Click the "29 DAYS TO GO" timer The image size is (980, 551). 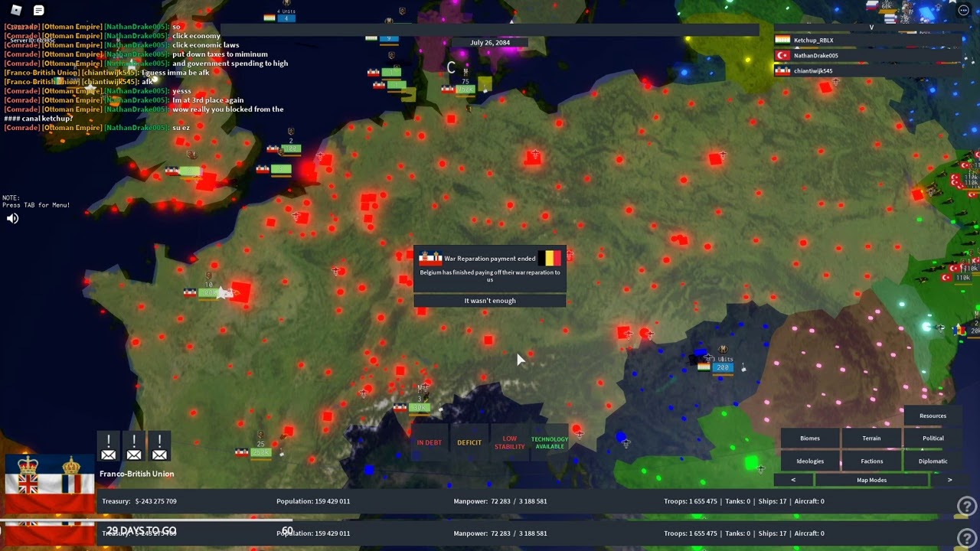[x=141, y=530]
